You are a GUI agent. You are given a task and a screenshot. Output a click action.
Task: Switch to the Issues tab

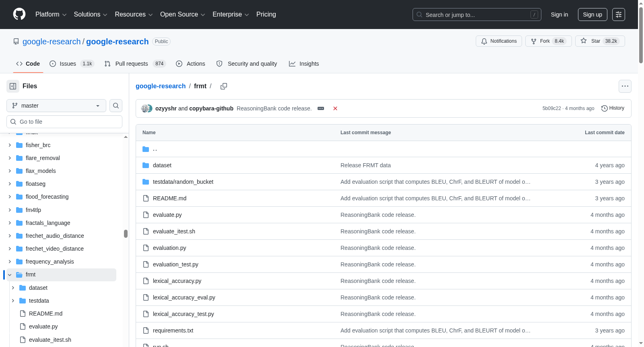pyautogui.click(x=72, y=64)
